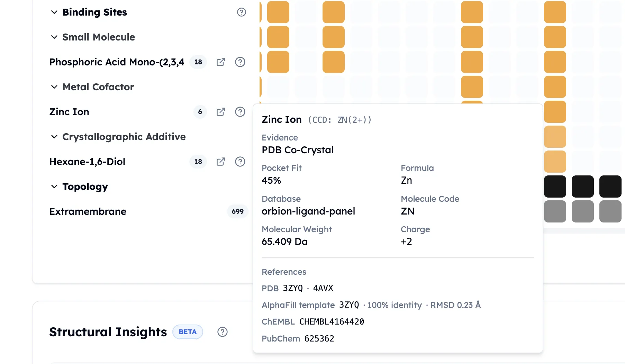This screenshot has width=625, height=364.
Task: Collapse the Binding Sites section
Action: tap(54, 12)
